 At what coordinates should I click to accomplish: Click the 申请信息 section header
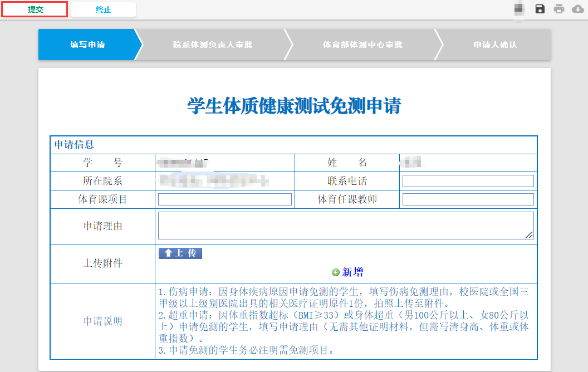coord(74,145)
